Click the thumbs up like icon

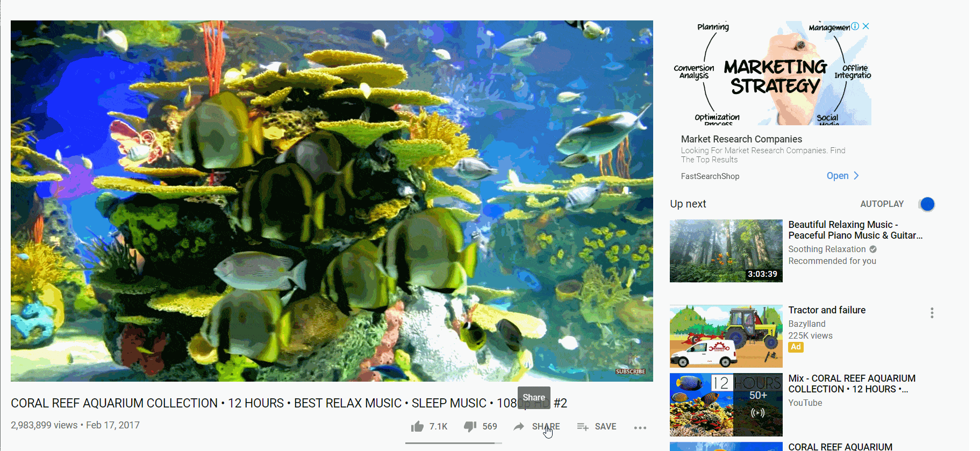tap(417, 426)
